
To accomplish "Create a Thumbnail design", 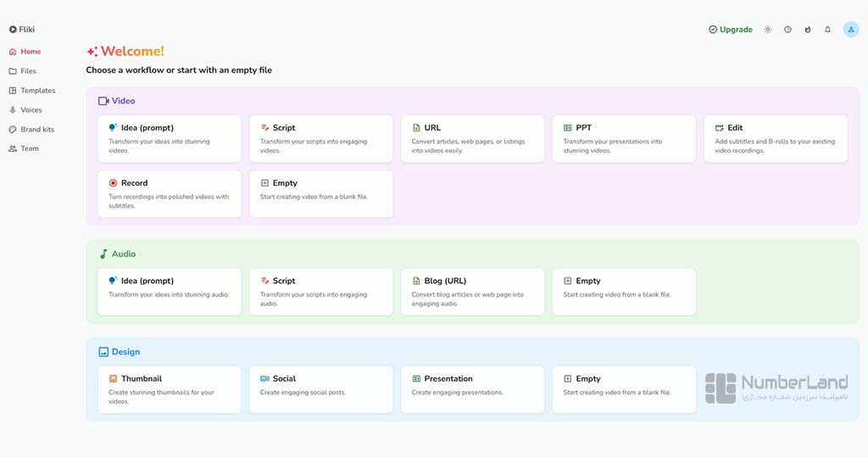I will coord(170,389).
